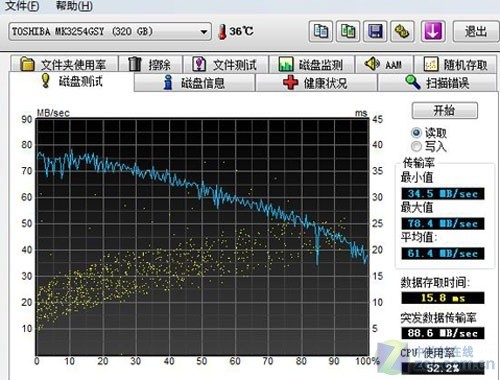Click the 最大值 label
500x380 pixels.
417,207
